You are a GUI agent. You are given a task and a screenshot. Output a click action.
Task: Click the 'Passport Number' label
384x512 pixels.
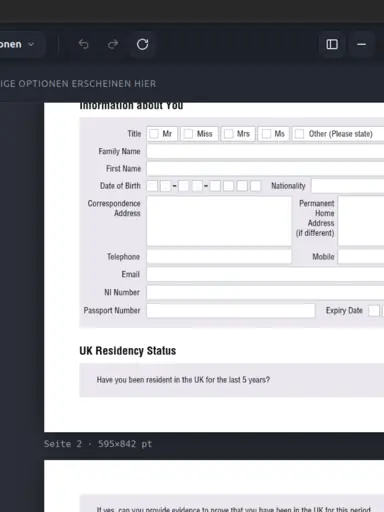pos(112,310)
